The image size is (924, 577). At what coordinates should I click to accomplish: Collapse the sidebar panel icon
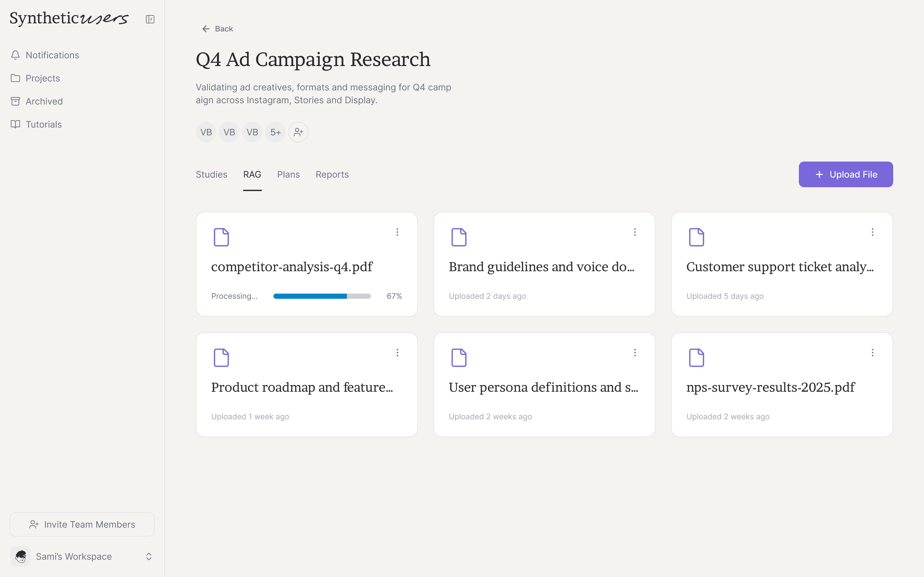[x=150, y=19]
